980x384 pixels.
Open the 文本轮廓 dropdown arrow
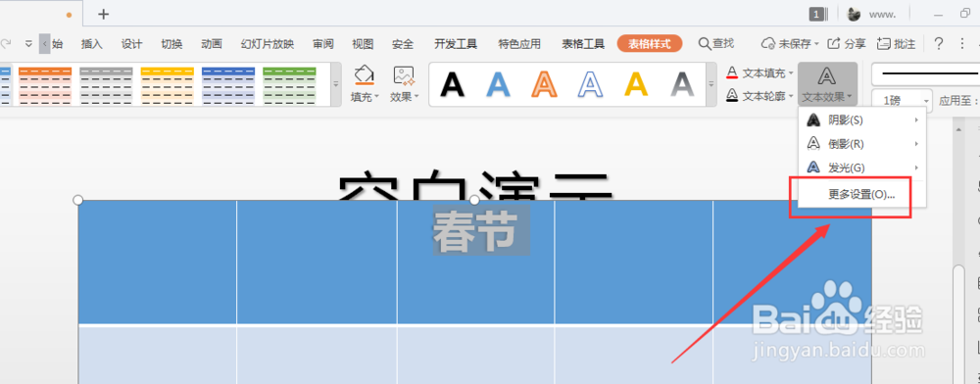791,96
